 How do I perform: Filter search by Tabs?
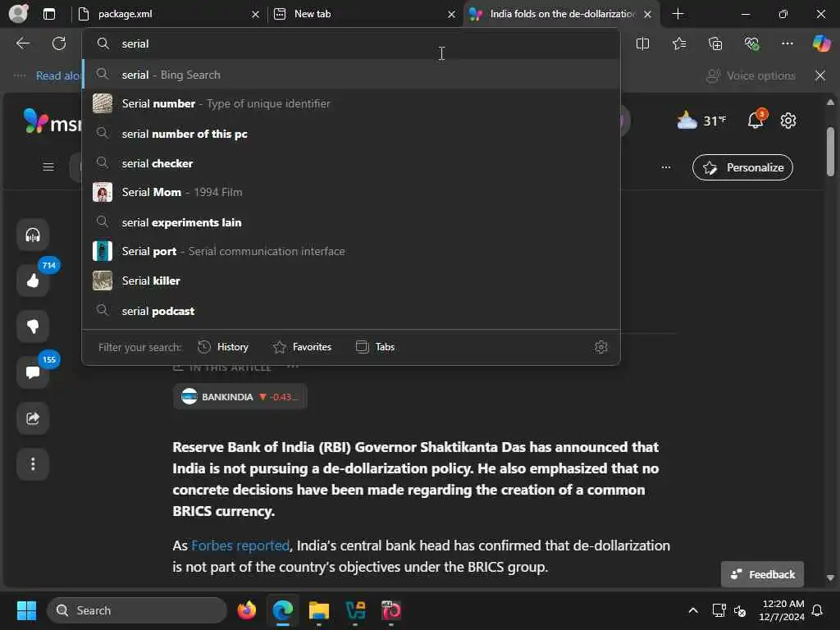point(375,347)
